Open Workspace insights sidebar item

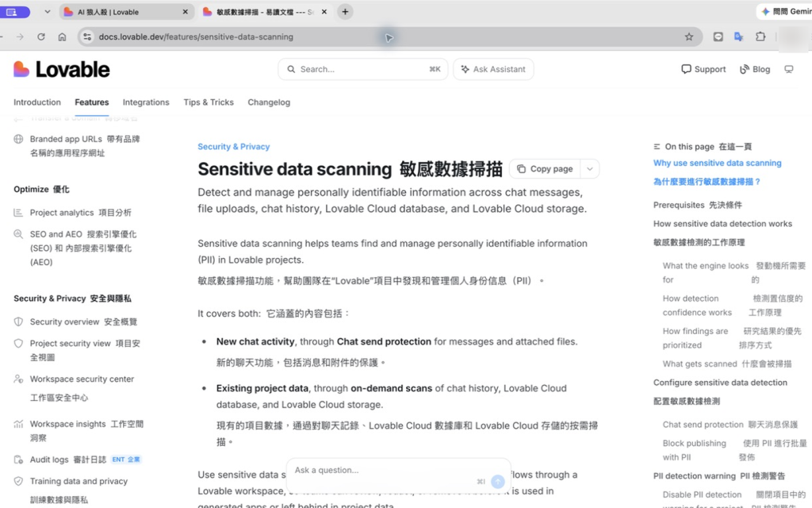point(78,430)
